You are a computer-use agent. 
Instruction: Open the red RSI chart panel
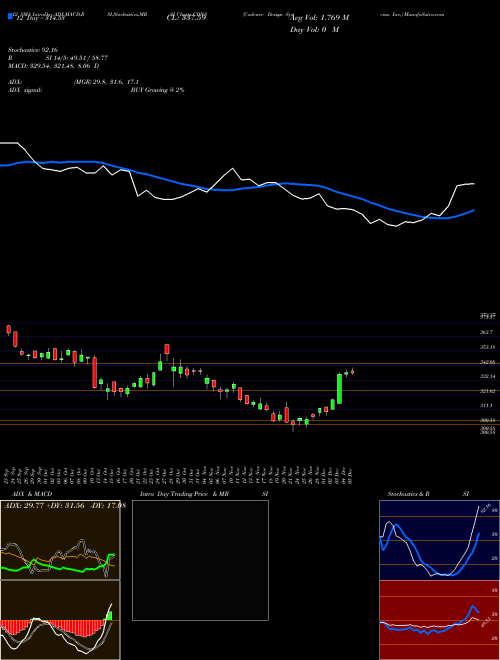tap(439, 620)
